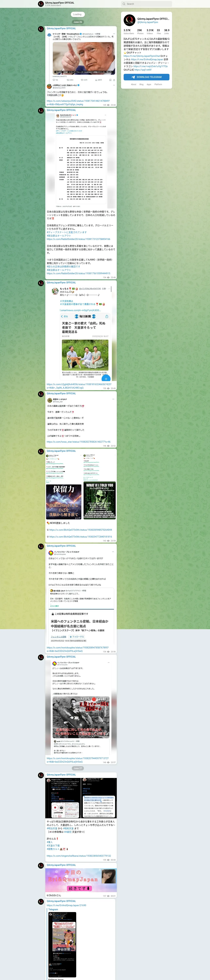210x980 pixels.
Task: Click views eye icon next to 00:01
Action: coord(109,896)
